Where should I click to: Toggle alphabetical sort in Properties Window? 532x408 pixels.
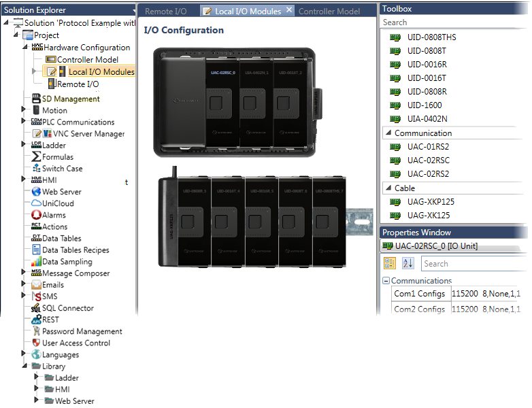tap(408, 263)
